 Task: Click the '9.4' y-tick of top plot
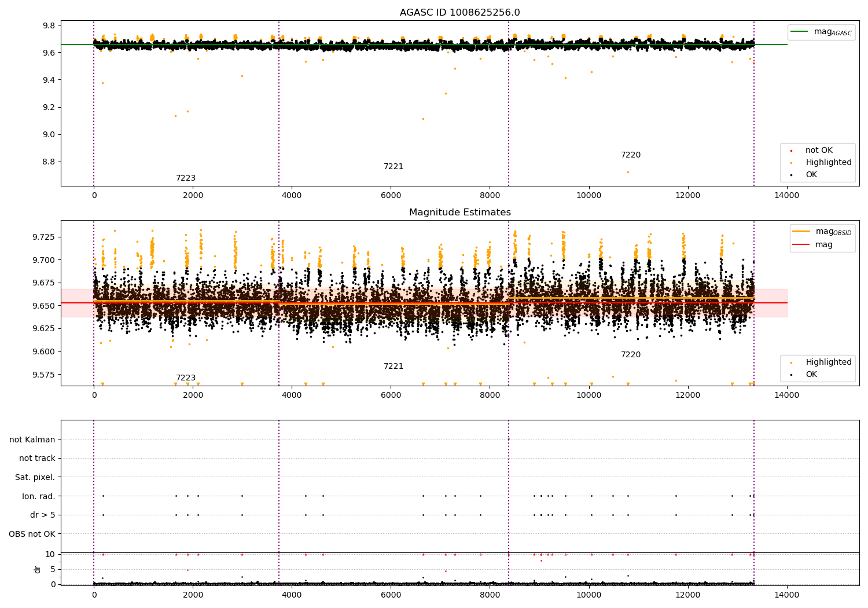point(49,80)
